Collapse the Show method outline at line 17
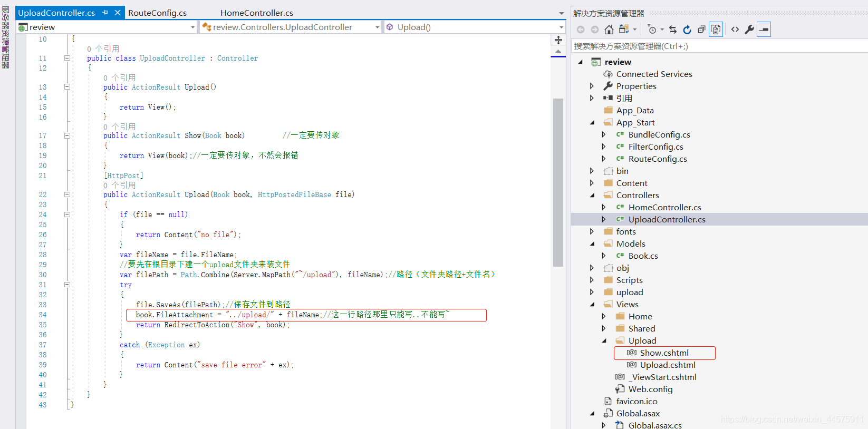 pos(67,135)
